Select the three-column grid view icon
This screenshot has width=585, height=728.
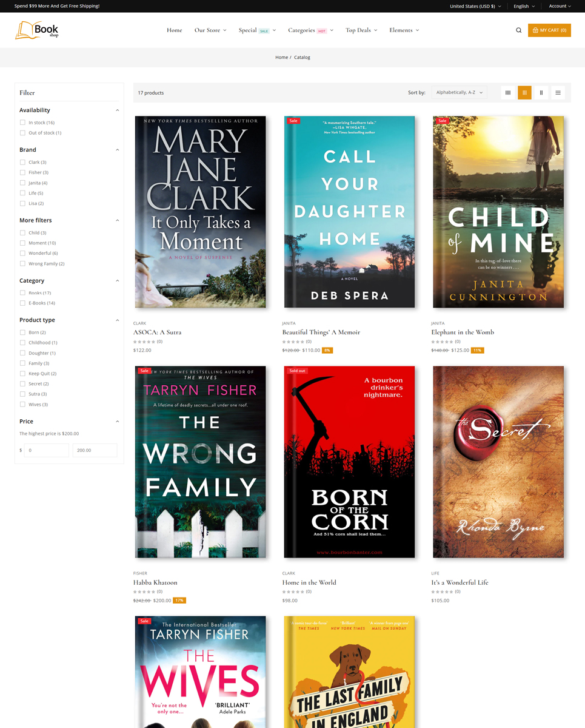[x=524, y=93]
